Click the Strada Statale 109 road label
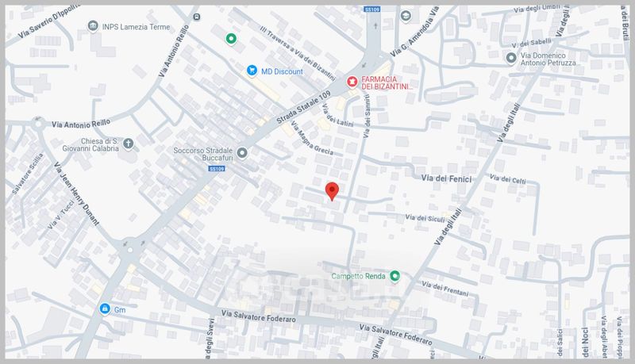The width and height of the screenshot is (635, 364). (303, 107)
